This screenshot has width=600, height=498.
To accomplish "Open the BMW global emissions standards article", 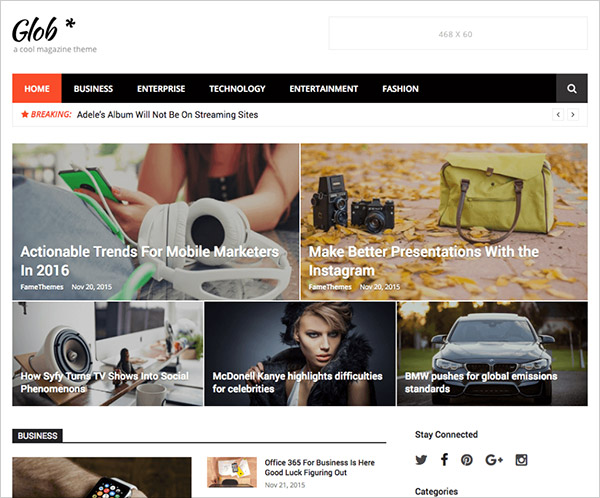I will (x=481, y=382).
